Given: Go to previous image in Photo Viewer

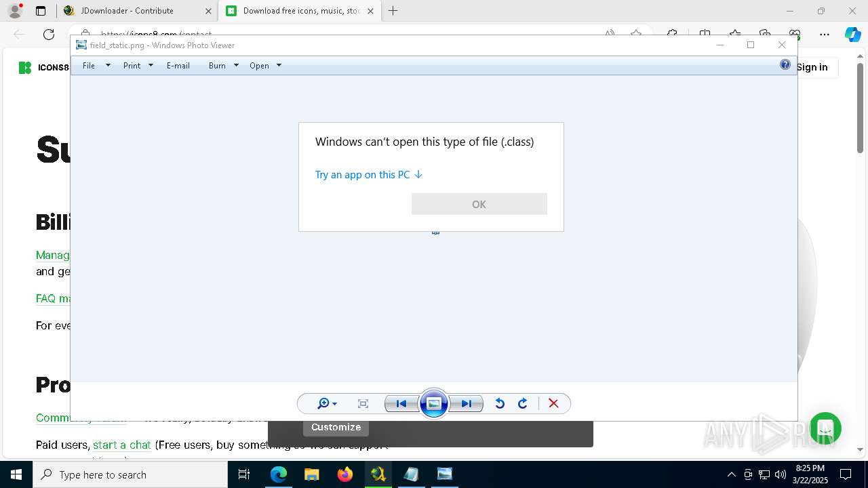Looking at the screenshot, I should 401,404.
